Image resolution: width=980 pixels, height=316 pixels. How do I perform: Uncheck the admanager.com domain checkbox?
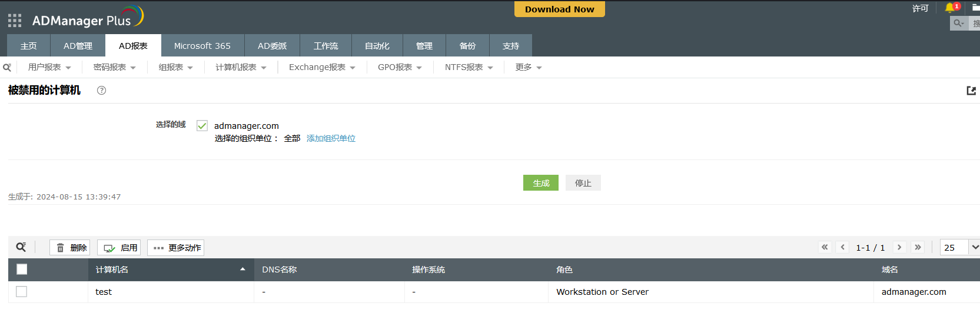(x=202, y=125)
